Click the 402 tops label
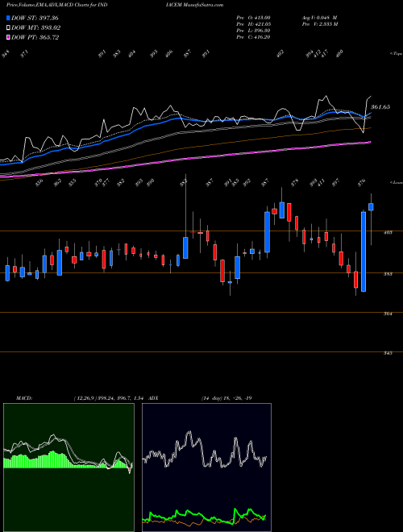 tap(280, 54)
